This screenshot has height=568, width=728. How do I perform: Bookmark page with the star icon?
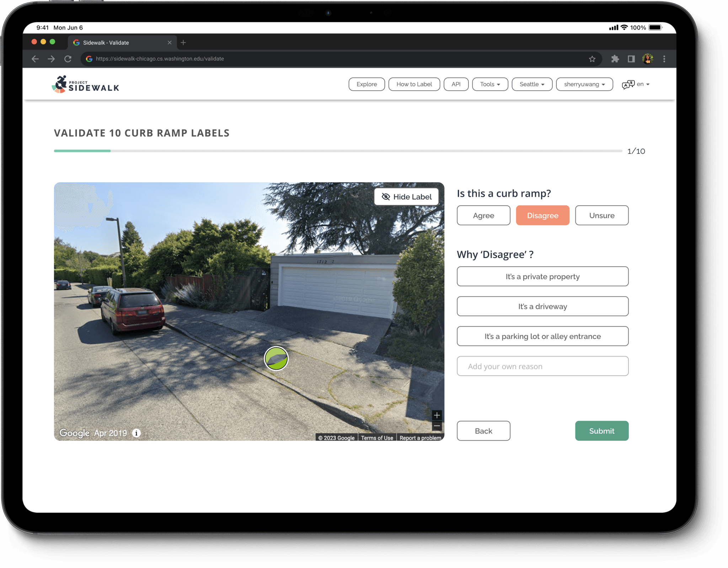[x=592, y=59]
